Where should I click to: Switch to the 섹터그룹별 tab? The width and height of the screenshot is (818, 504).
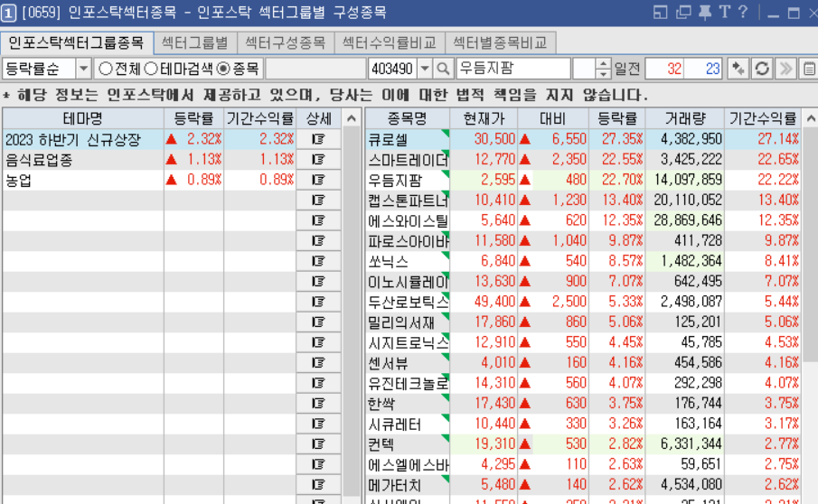pos(195,42)
